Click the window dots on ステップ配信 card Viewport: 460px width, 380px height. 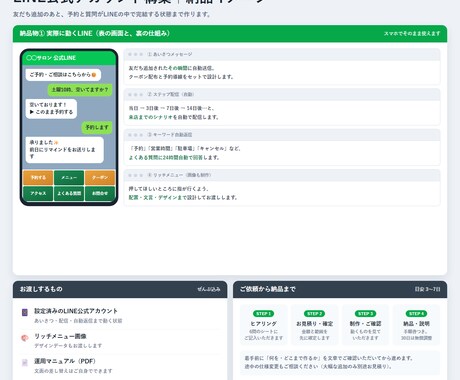[x=135, y=95]
